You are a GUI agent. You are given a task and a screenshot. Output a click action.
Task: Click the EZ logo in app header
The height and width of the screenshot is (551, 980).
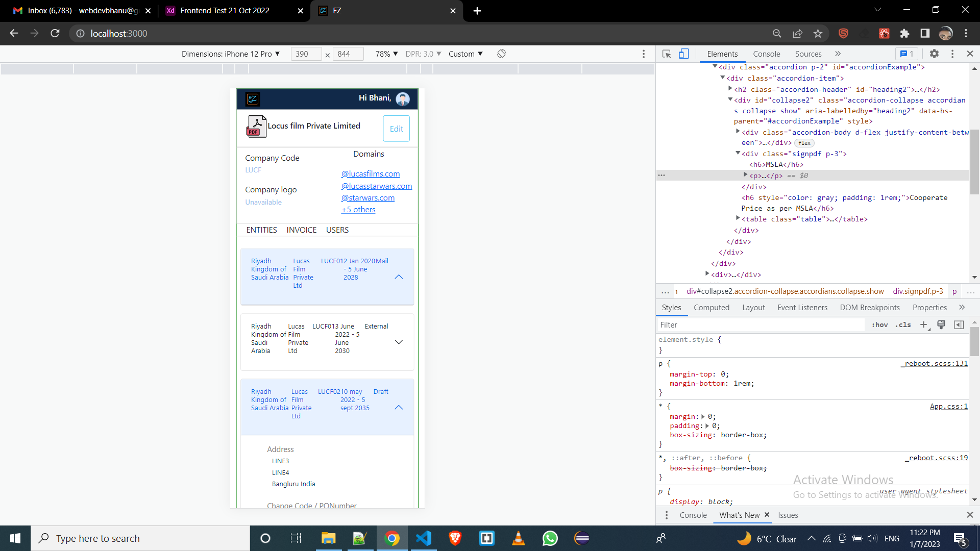(253, 99)
